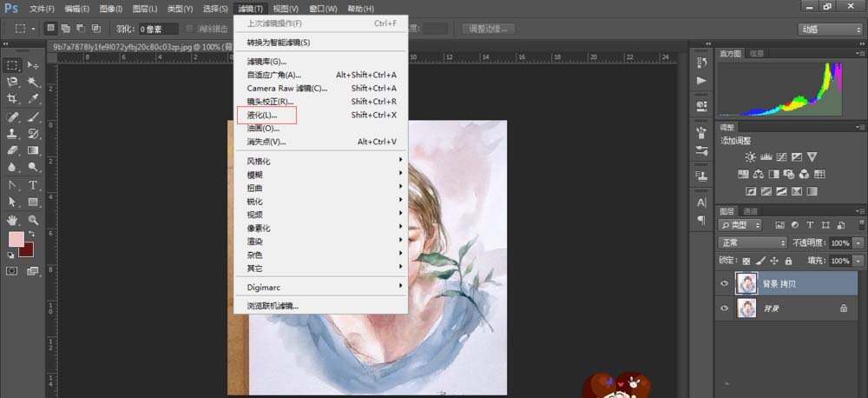Open the blend mode 正常 dropdown

point(753,242)
